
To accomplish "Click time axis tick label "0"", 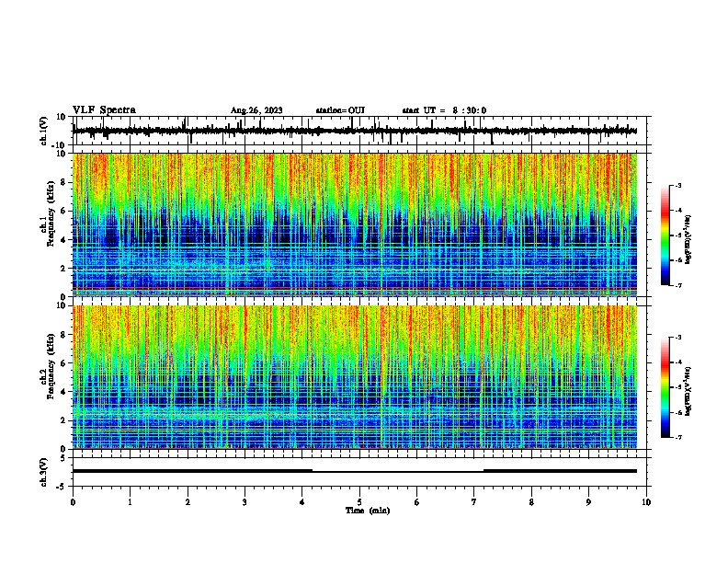I will tap(73, 502).
